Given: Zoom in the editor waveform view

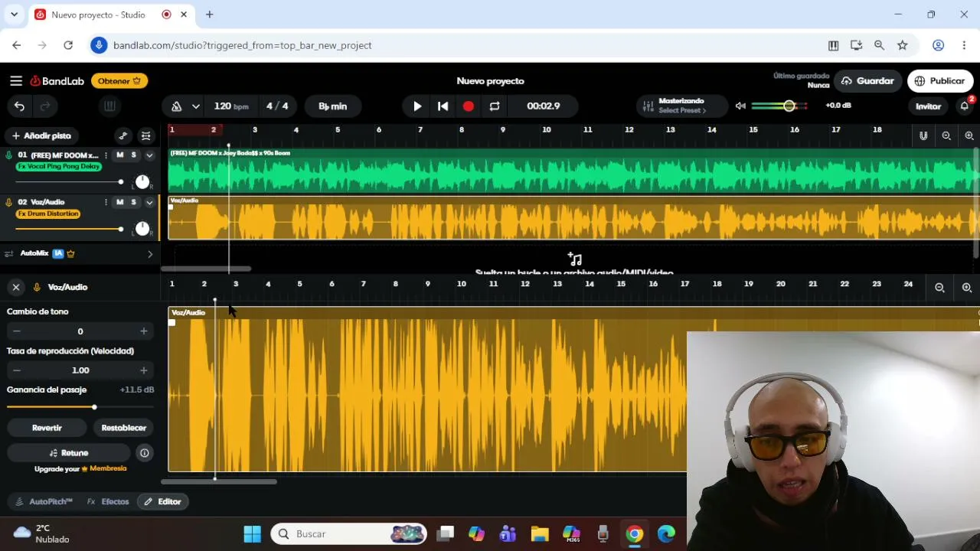Looking at the screenshot, I should click(967, 288).
